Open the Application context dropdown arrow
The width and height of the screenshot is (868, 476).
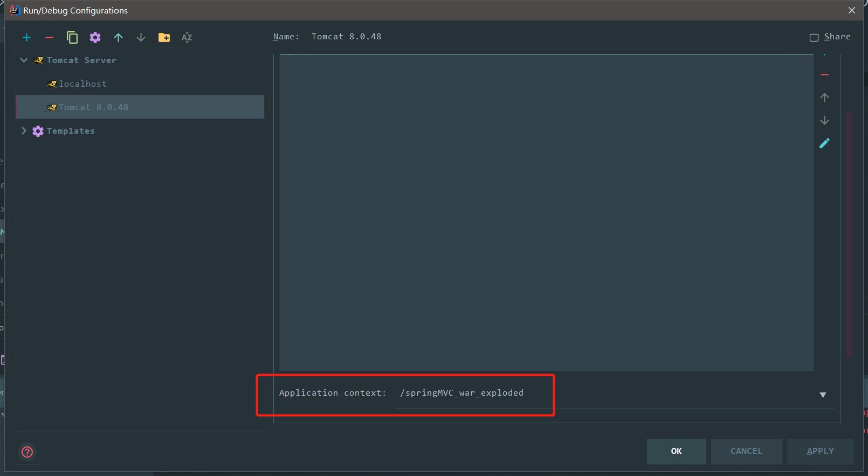pos(823,395)
